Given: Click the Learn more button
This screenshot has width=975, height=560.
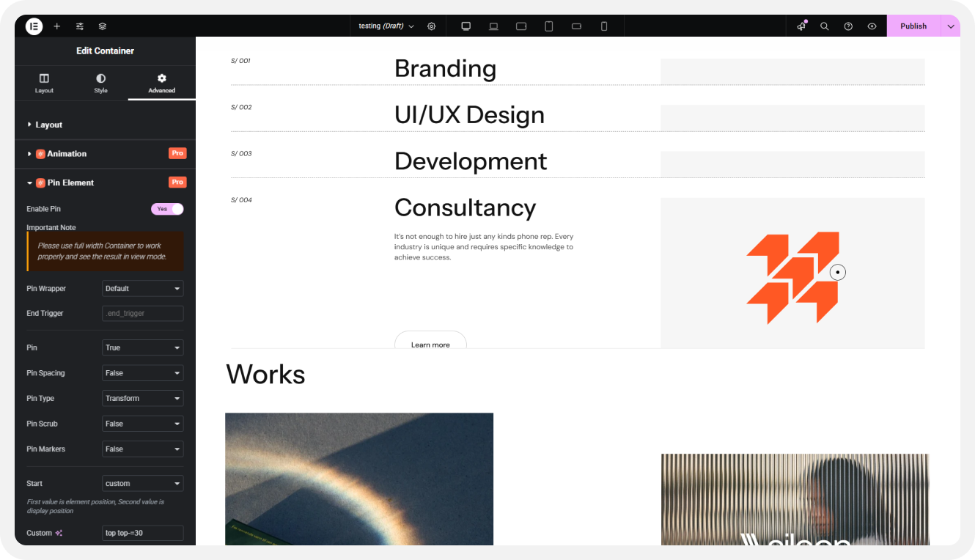Looking at the screenshot, I should 430,340.
